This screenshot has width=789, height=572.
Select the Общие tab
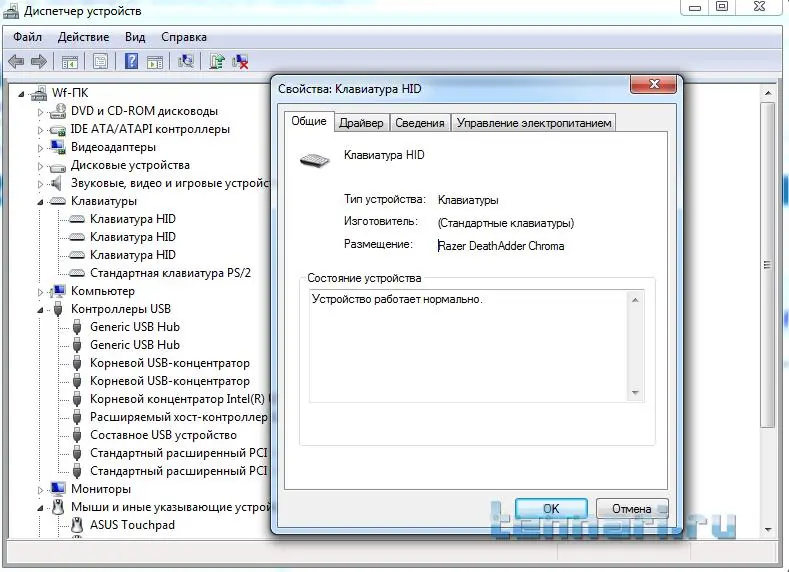[x=309, y=121]
